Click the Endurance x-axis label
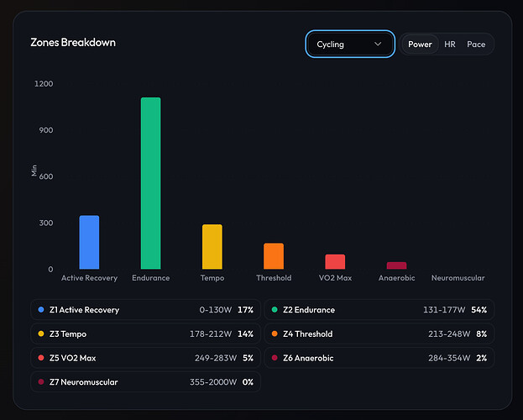 [151, 278]
